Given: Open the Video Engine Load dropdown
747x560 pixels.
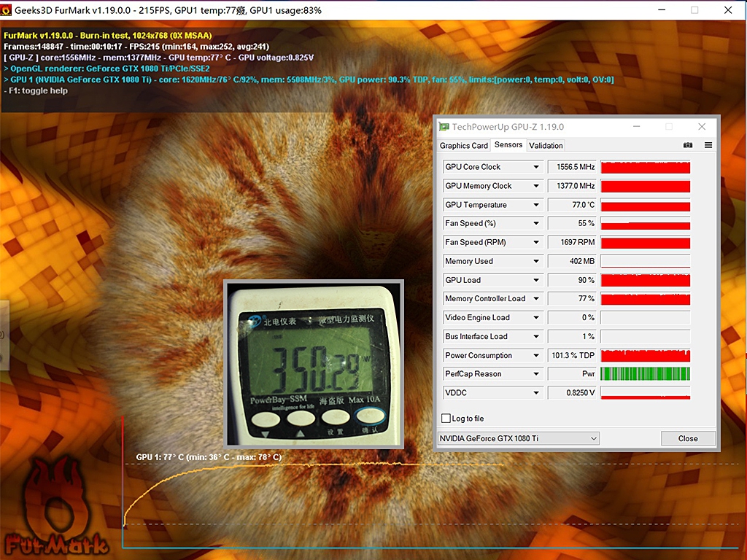Looking at the screenshot, I should (x=536, y=318).
